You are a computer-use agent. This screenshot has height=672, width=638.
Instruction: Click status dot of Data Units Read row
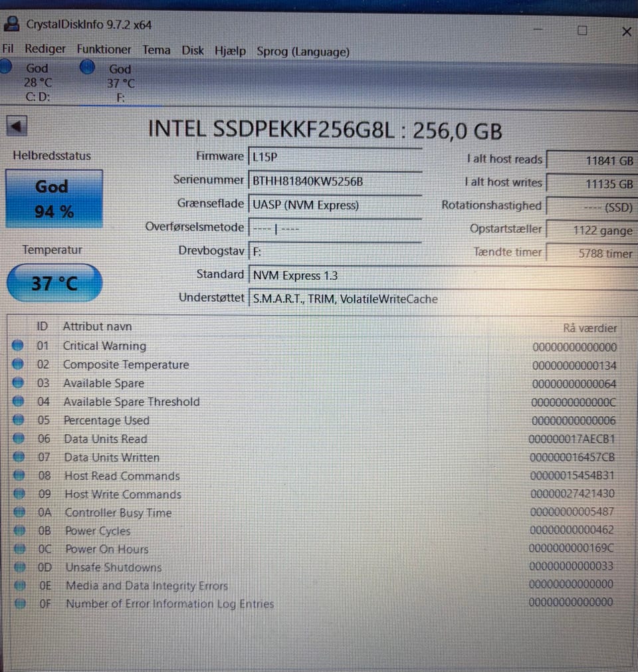click(19, 438)
